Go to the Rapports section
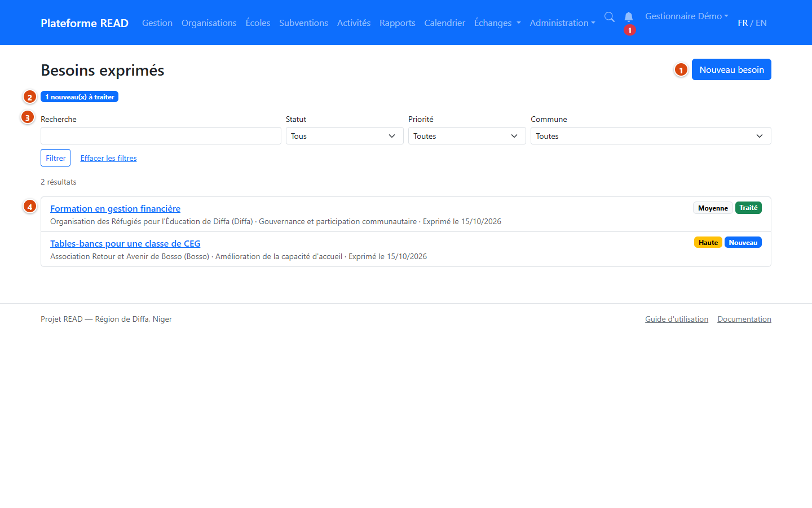This screenshot has height=508, width=812. (398, 23)
